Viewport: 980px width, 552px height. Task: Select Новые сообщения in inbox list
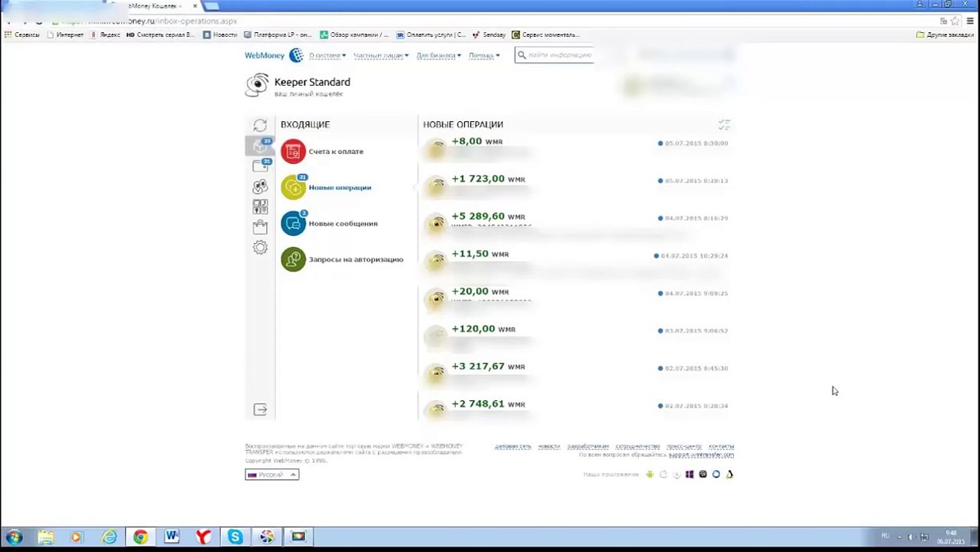[x=343, y=223]
